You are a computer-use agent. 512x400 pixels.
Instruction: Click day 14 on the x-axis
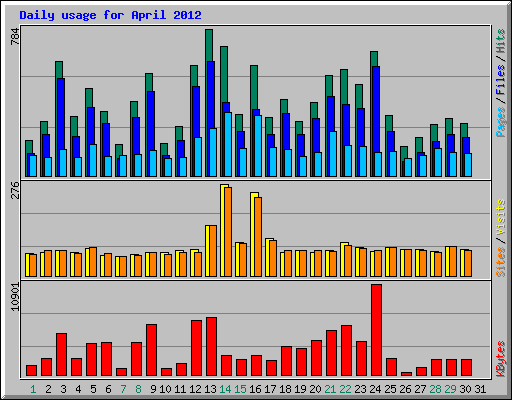point(225,389)
